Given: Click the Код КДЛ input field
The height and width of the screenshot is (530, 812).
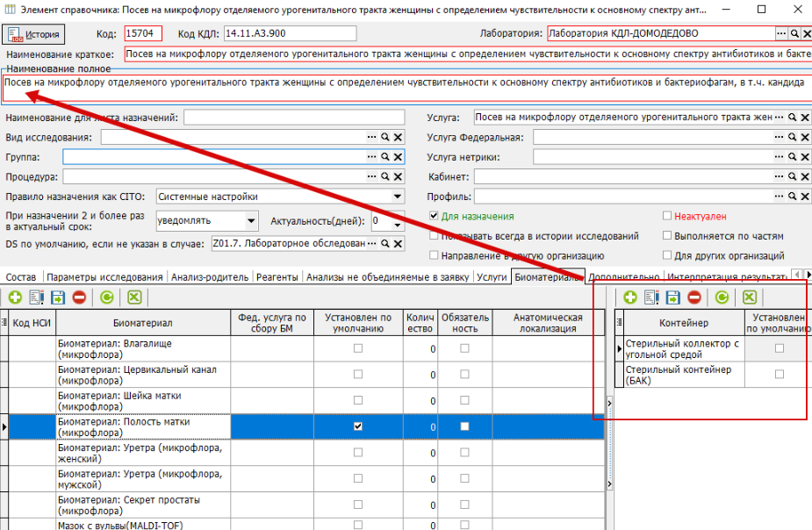Looking at the screenshot, I should click(x=290, y=33).
